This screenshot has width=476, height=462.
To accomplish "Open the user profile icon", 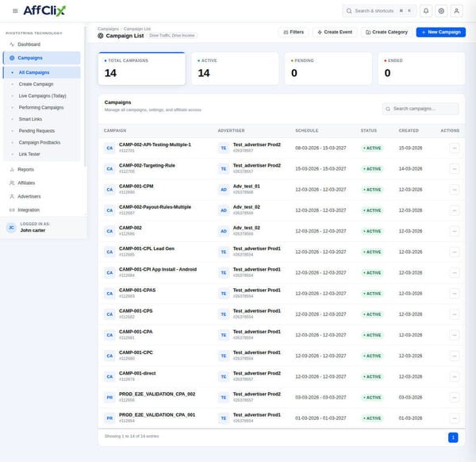I will click(x=456, y=11).
